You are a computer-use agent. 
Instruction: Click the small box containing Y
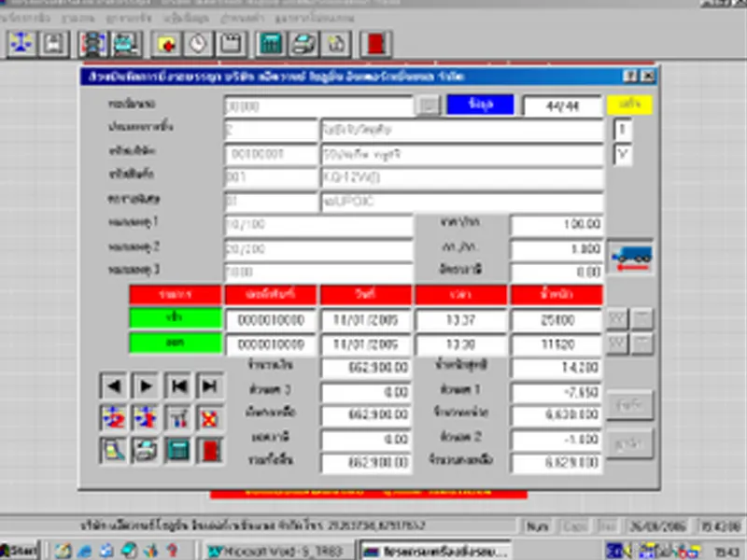[x=622, y=155]
